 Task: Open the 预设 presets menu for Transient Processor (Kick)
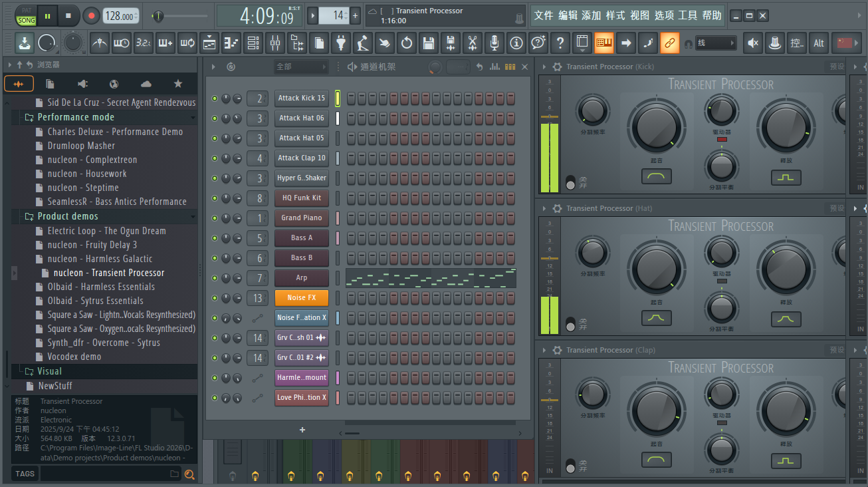coord(837,67)
